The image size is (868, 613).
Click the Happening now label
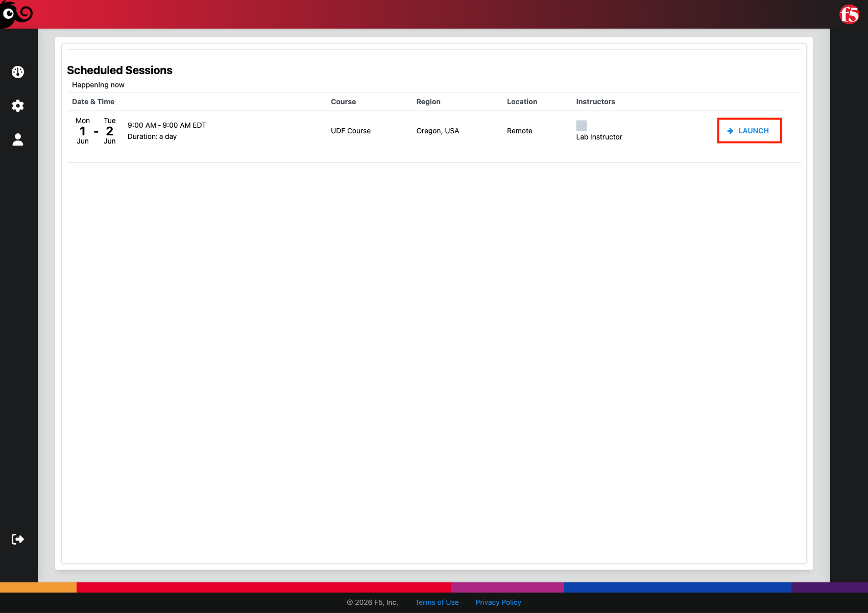point(98,85)
